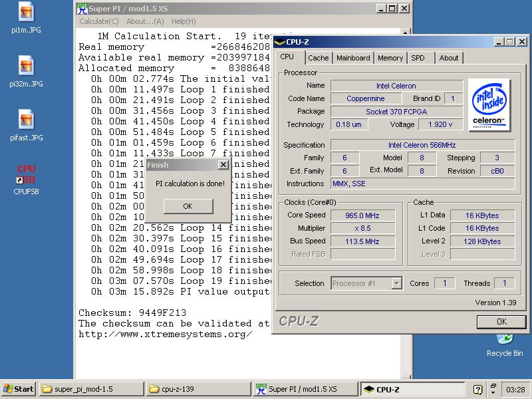Click the 03m 15.892s PI value output line
Image resolution: width=532 pixels, height=399 pixels.
click(x=180, y=292)
